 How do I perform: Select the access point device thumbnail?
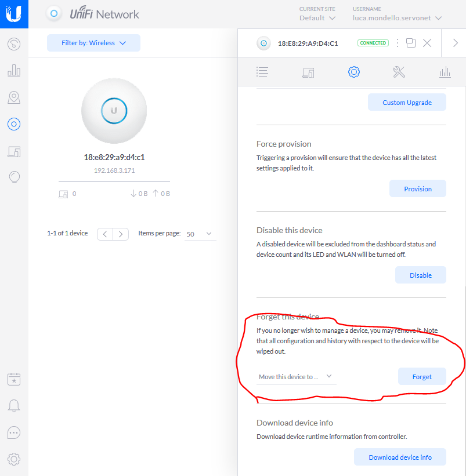[x=114, y=111]
